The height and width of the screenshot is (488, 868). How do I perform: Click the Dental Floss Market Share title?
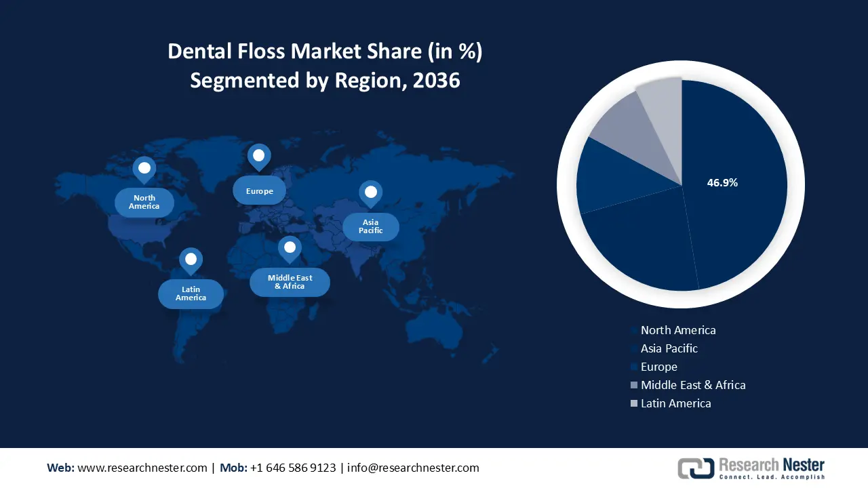[325, 52]
